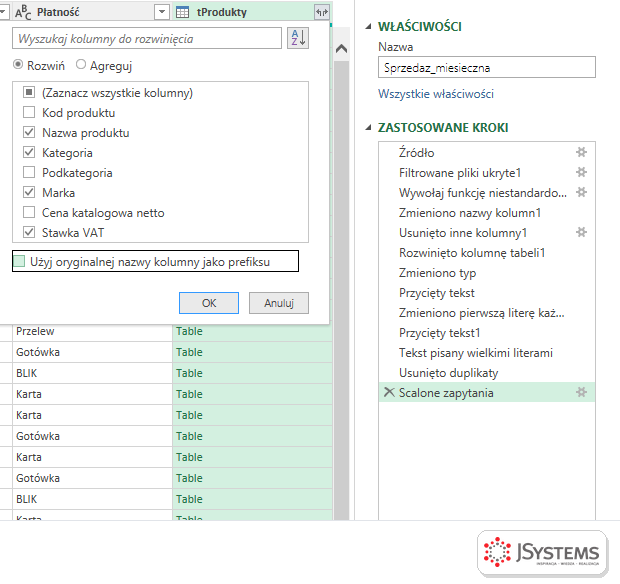Collapse the ZASTOSOWANE KROKI section

point(369,127)
